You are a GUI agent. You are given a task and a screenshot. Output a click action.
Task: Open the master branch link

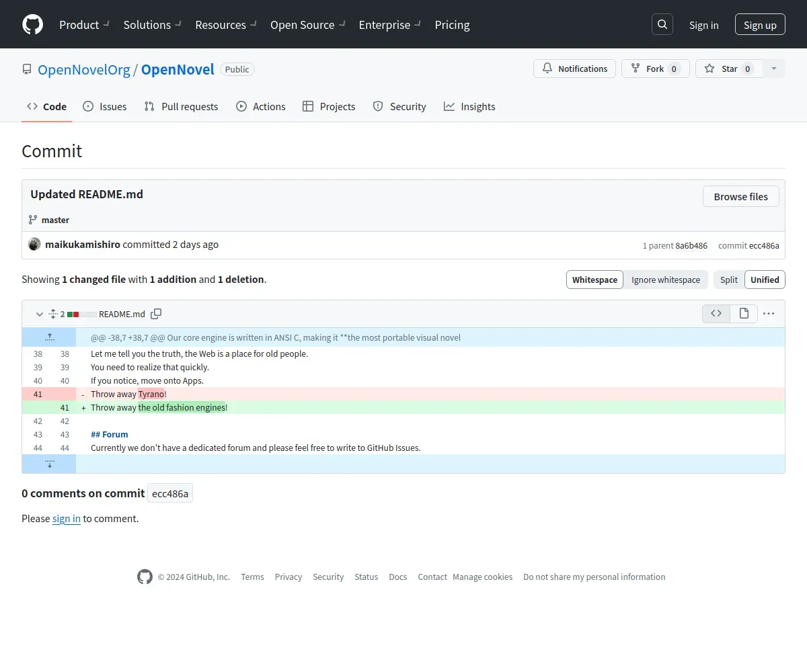pos(55,220)
